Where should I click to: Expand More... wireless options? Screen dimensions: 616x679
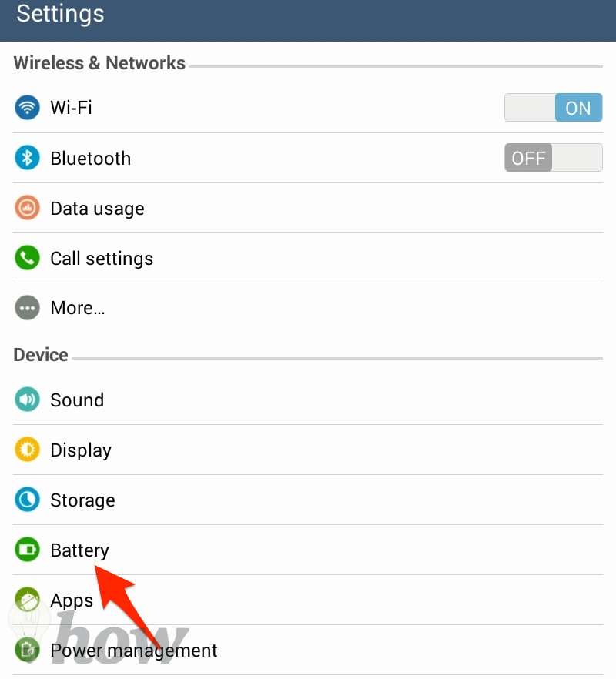[x=307, y=308]
